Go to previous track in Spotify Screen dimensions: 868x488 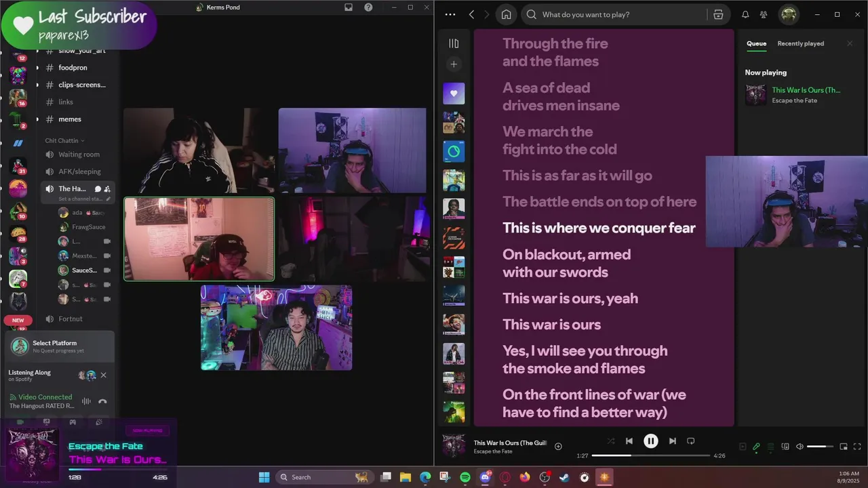629,441
